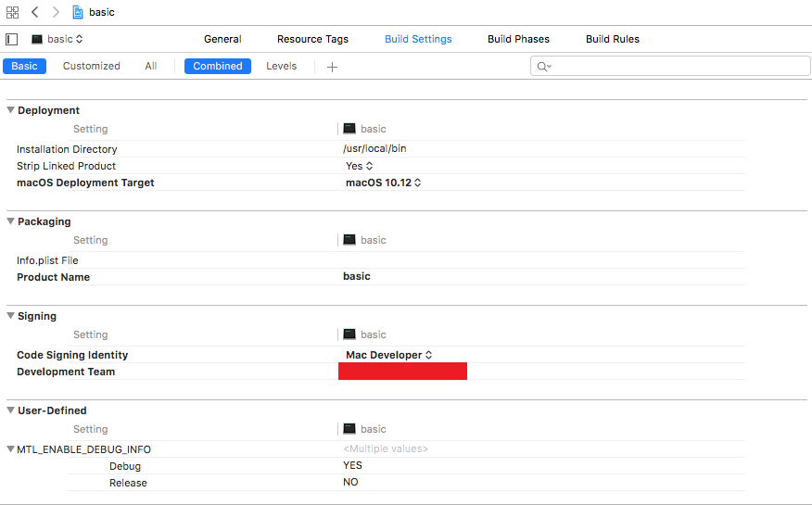Click the red Development Team value
Screen dimensions: 812x505
(402, 372)
